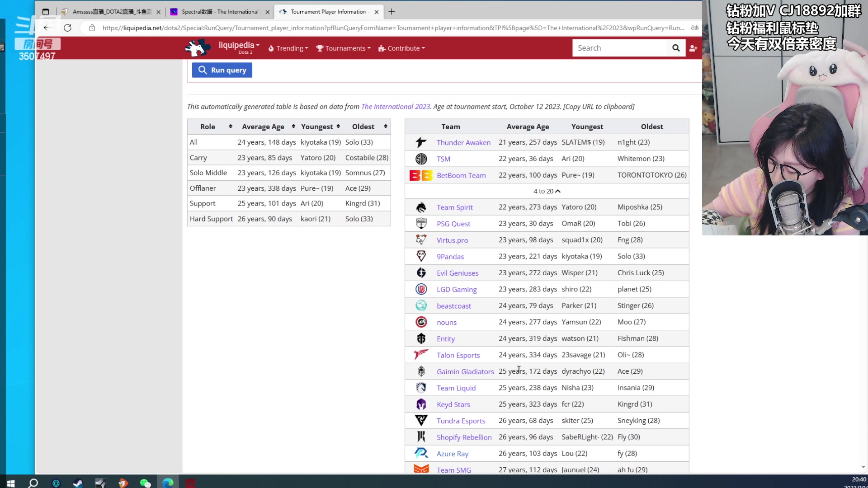Close the Tournament Player Information tab
This screenshot has width=868, height=488.
[x=377, y=12]
